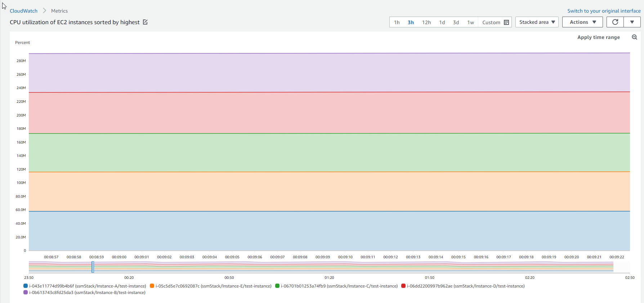Open the custom range calendar icon
This screenshot has height=303, width=644.
[506, 22]
